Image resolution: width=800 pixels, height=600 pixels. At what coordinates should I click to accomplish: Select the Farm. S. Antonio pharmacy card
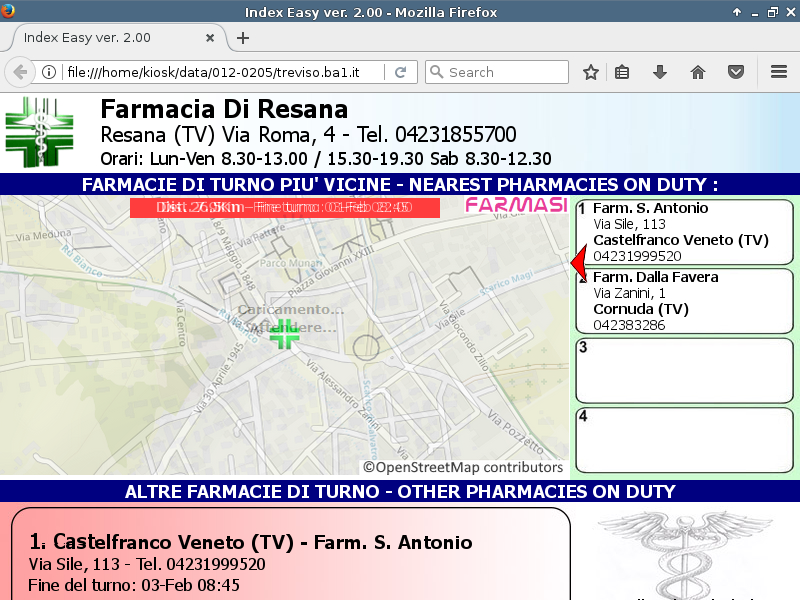coord(684,232)
